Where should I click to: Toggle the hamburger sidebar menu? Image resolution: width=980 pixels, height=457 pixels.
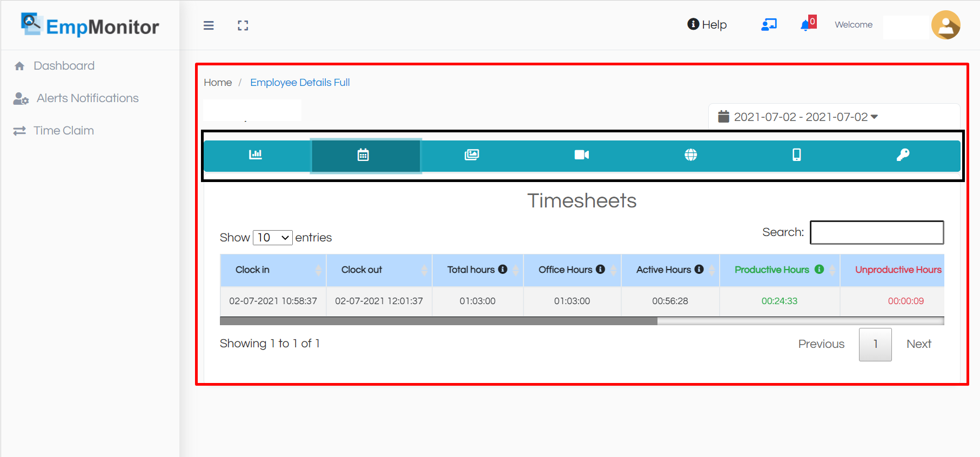(209, 25)
